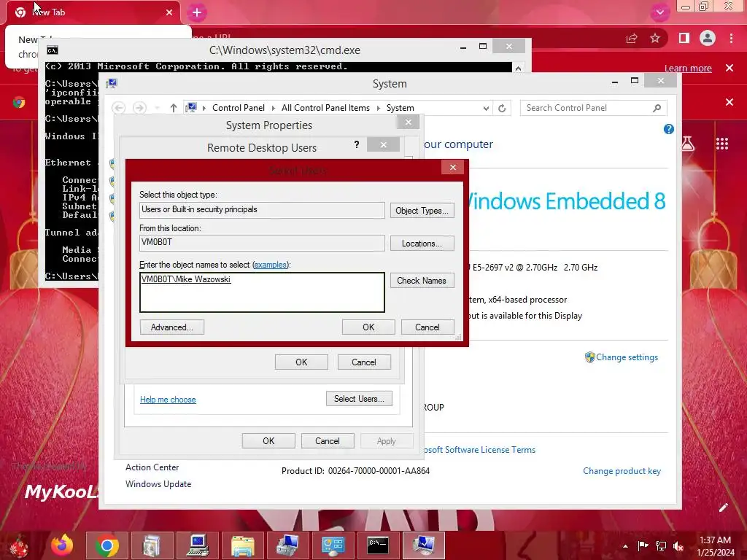The image size is (747, 560).
Task: Click muted volume icon in tray
Action: coord(678,546)
